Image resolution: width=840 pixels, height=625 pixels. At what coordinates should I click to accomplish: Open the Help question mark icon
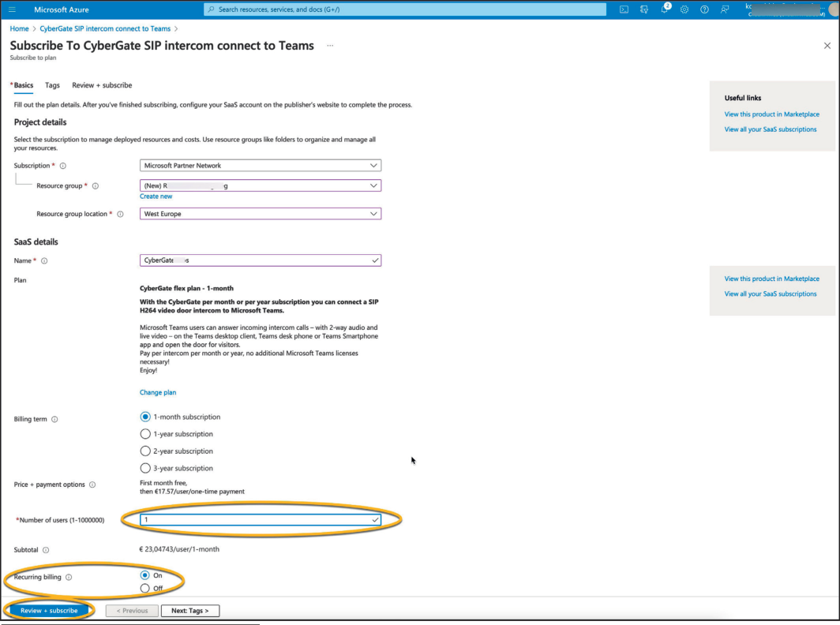pos(704,9)
